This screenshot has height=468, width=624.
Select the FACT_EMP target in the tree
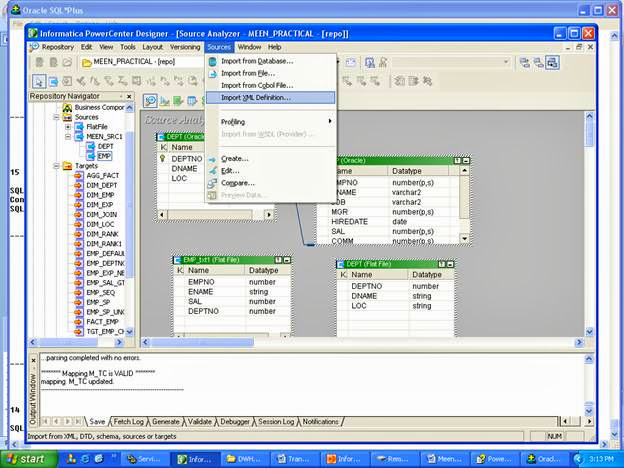point(103,322)
